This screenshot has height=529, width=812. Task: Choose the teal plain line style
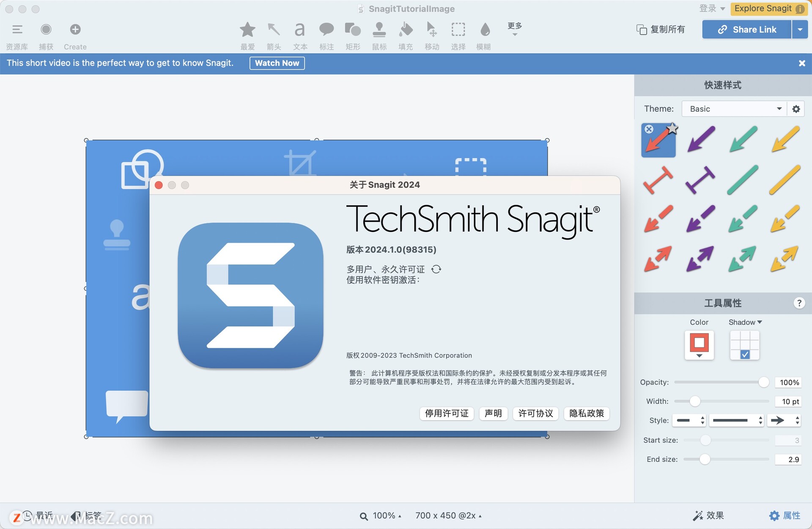[743, 180]
